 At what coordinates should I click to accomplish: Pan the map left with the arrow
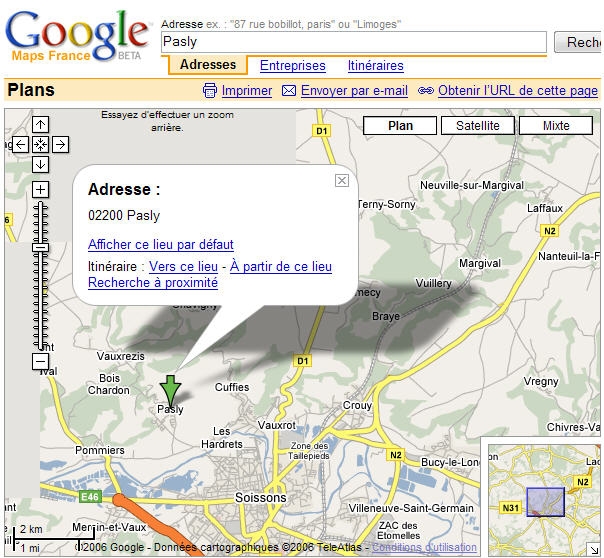pyautogui.click(x=20, y=145)
